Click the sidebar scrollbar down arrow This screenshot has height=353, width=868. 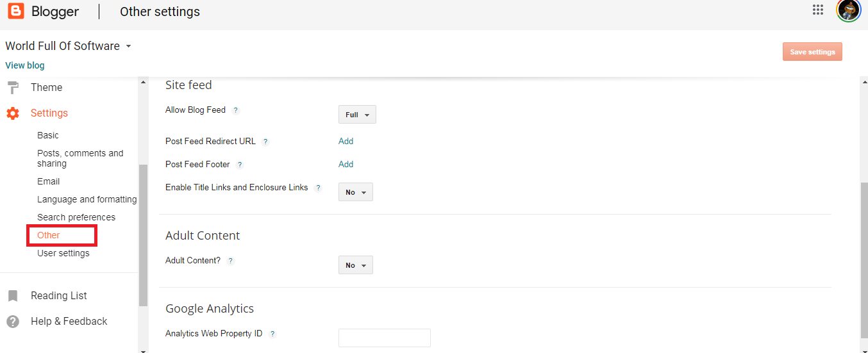[x=144, y=350]
